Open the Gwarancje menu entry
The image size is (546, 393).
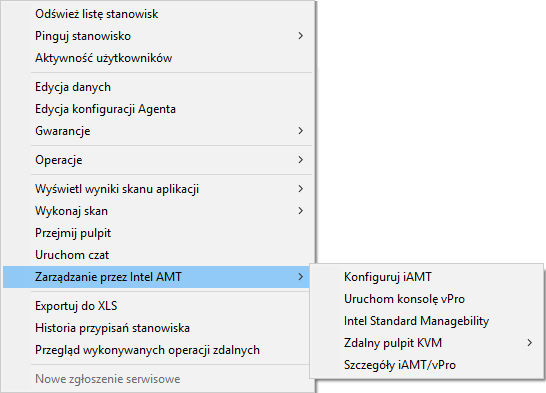click(156, 131)
